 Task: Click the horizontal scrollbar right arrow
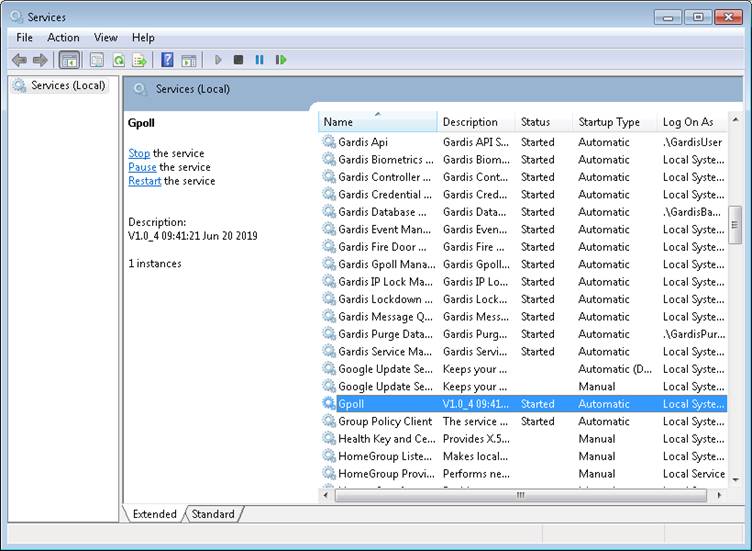click(719, 495)
